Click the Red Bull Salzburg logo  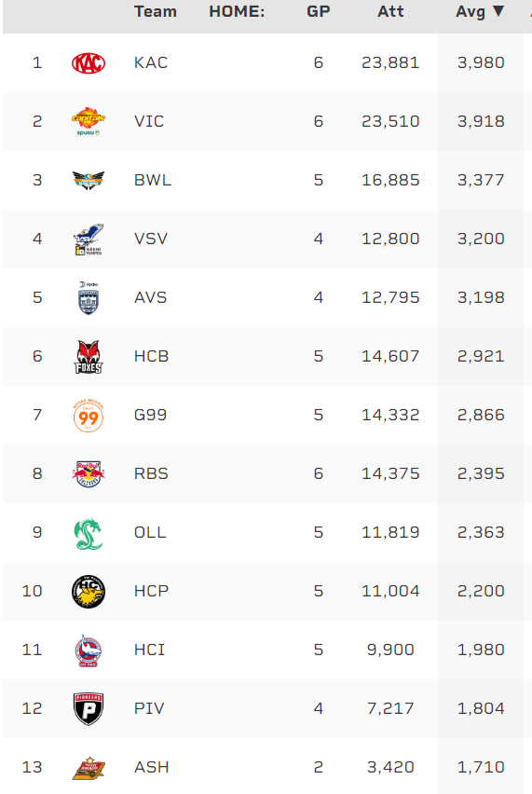coord(89,474)
